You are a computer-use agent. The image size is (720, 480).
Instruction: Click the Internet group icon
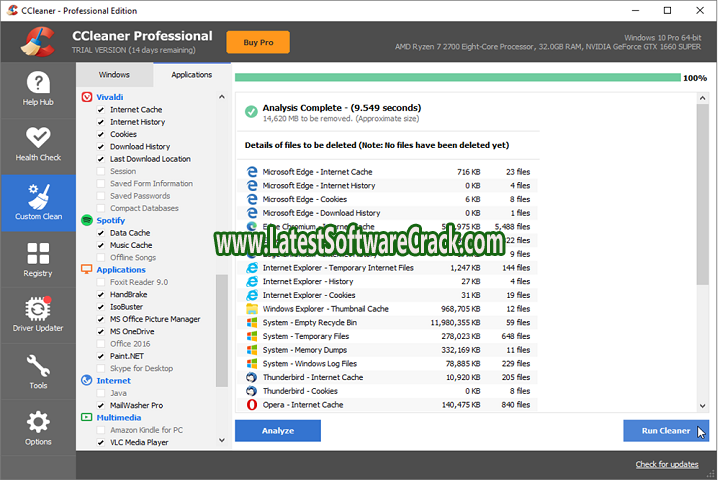[87, 380]
